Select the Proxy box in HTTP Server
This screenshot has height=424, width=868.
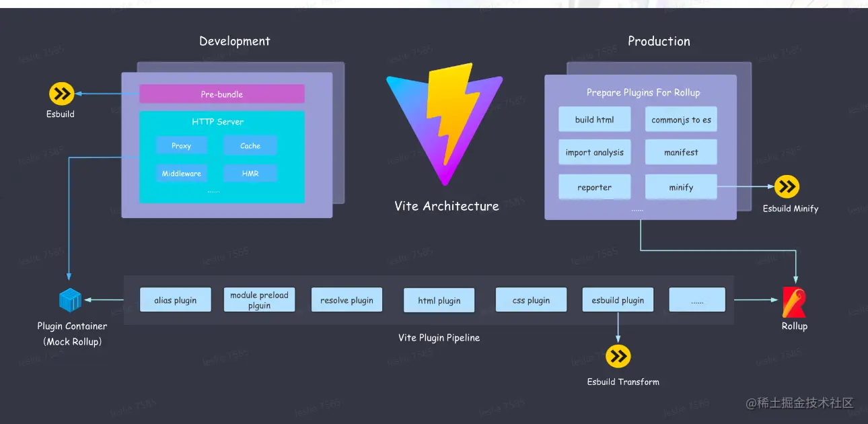click(181, 145)
